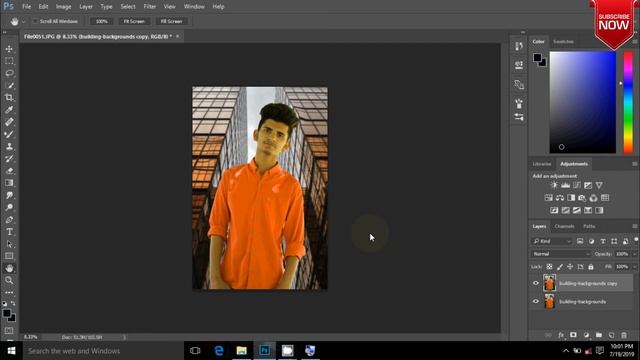Toggle lock position
Viewport: 640px width, 360px height.
(x=570, y=267)
